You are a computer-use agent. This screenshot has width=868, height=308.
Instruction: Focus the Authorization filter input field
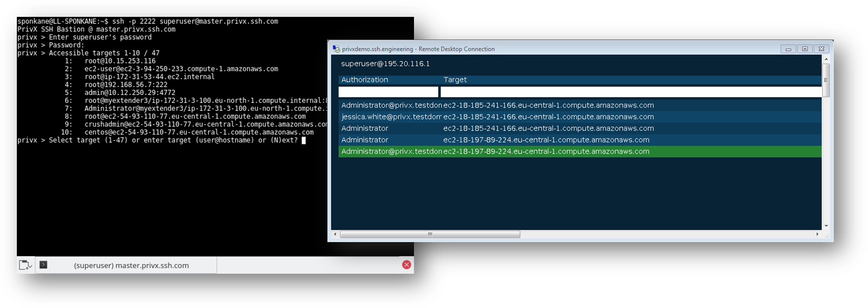coord(388,92)
